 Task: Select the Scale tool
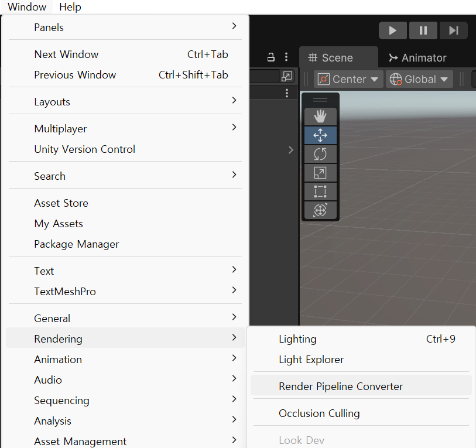click(320, 173)
